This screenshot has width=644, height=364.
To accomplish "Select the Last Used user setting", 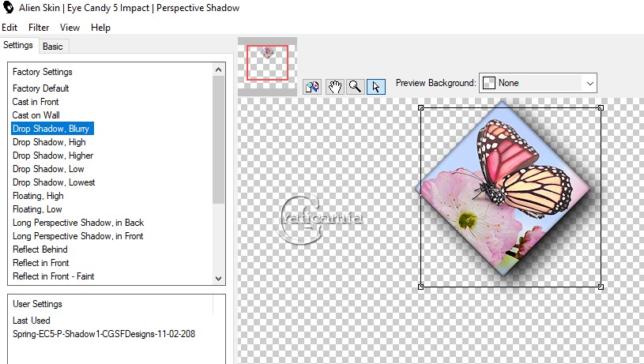I will click(x=32, y=321).
